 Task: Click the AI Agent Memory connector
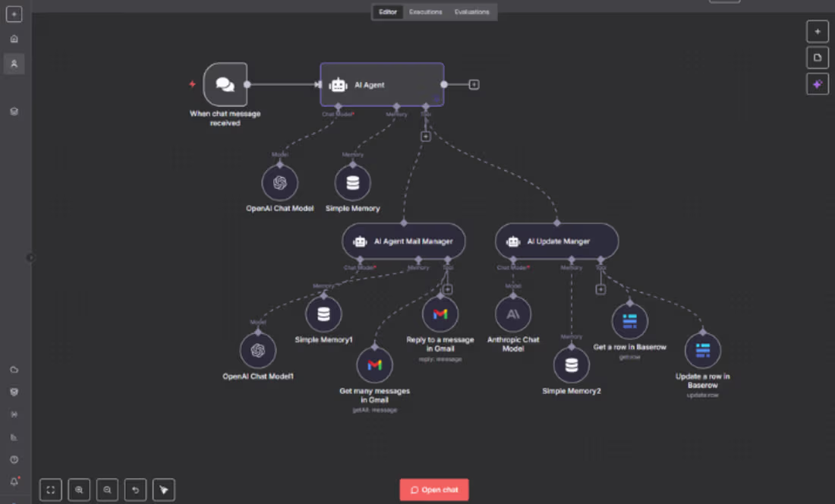coord(396,107)
